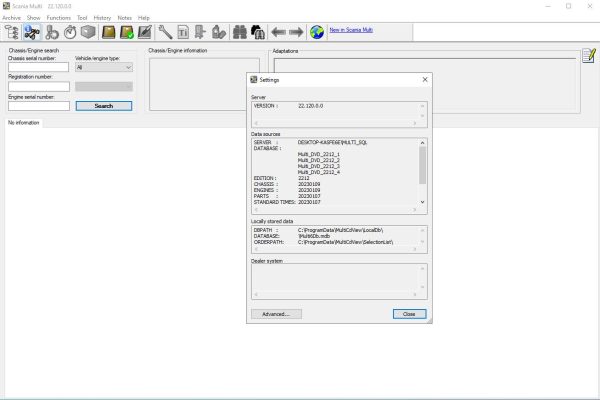Click the VERSION value 22.120.0.0

(311, 106)
